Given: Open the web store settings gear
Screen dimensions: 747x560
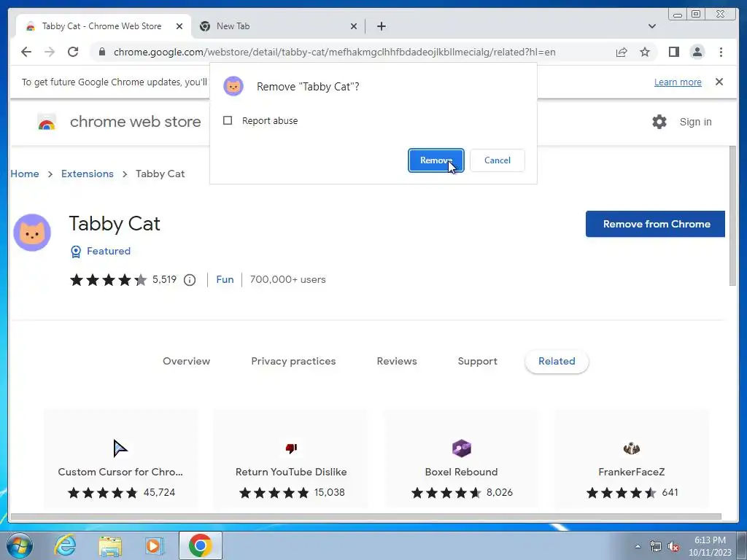Looking at the screenshot, I should pos(659,122).
